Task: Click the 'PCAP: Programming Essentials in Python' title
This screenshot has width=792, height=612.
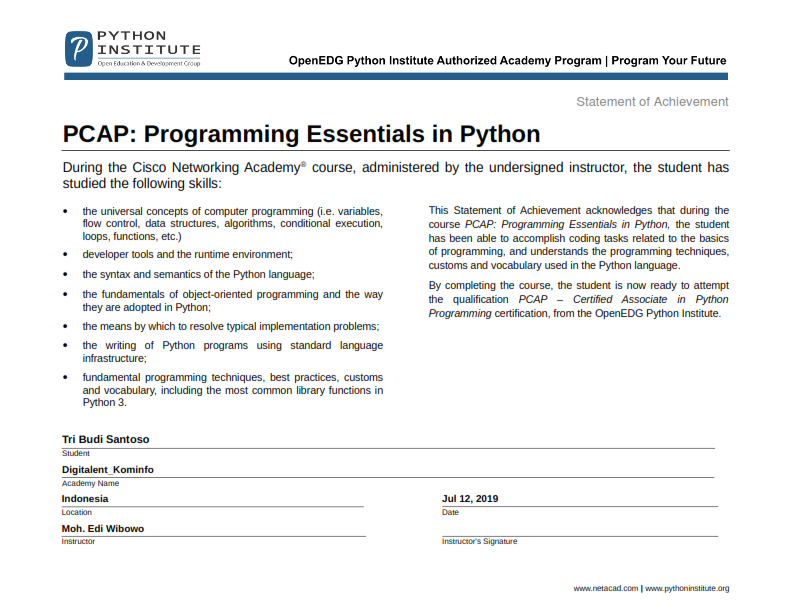Action: pos(301,134)
